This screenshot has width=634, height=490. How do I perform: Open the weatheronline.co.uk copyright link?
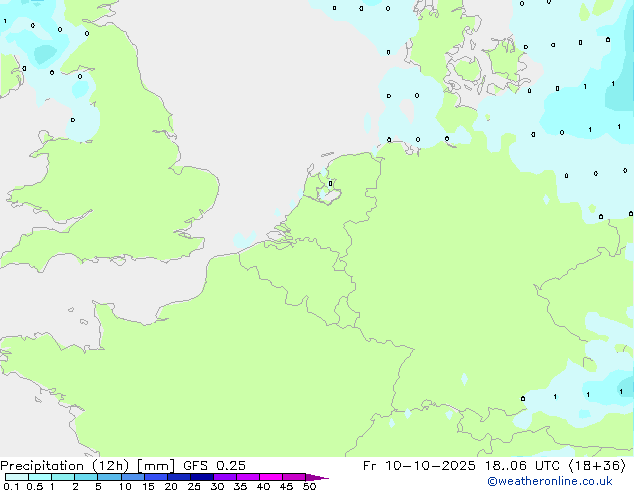click(x=550, y=481)
